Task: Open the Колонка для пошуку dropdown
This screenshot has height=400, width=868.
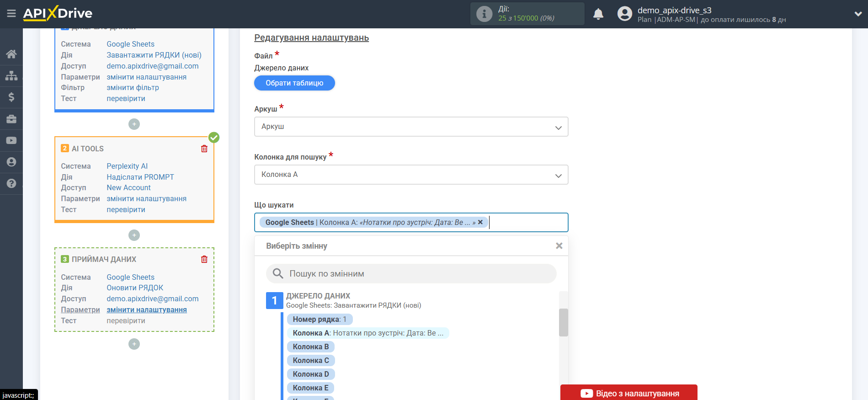Action: [411, 175]
